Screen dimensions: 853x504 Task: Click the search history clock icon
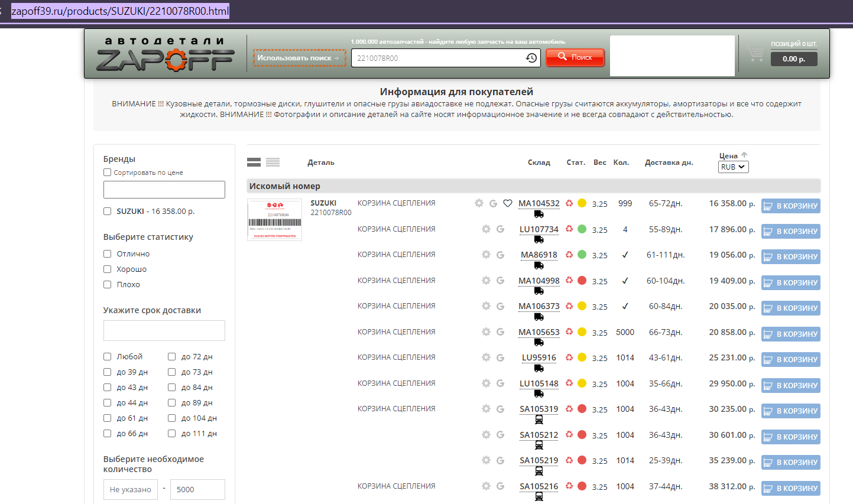(531, 58)
